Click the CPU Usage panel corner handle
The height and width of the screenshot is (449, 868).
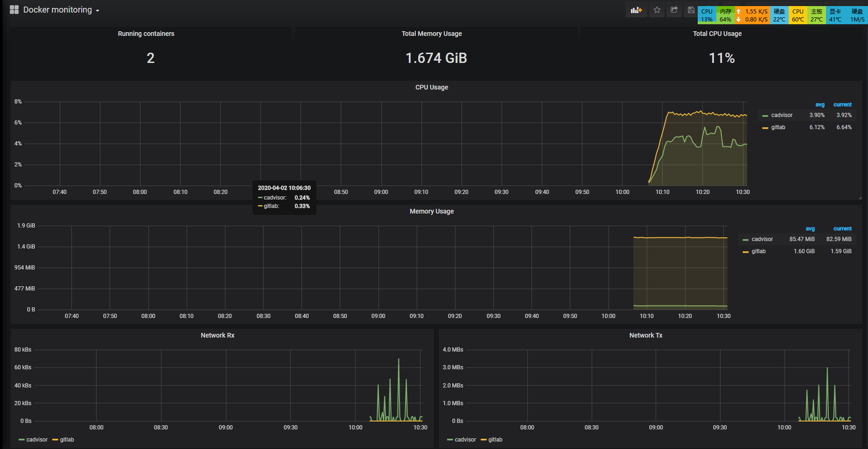click(860, 198)
